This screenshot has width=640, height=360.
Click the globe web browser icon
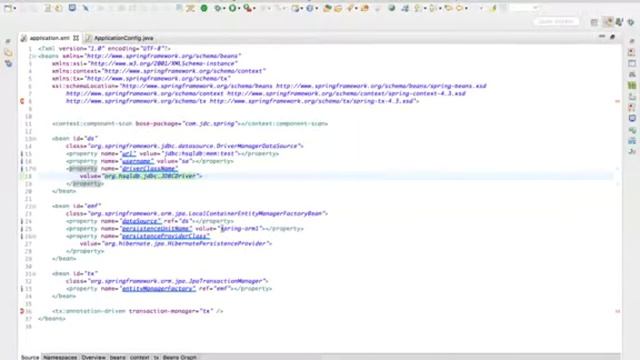tap(391, 8)
